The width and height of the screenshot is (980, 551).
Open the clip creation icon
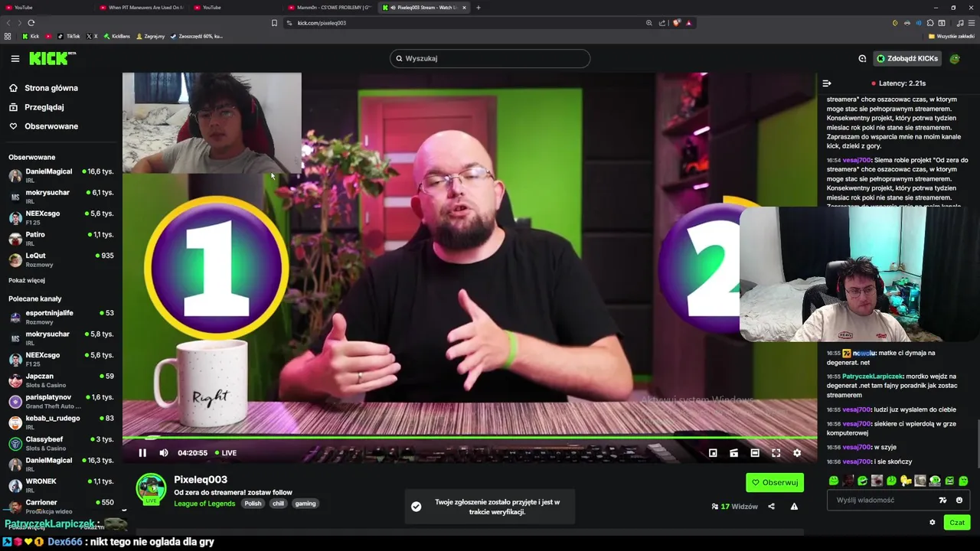pyautogui.click(x=733, y=453)
